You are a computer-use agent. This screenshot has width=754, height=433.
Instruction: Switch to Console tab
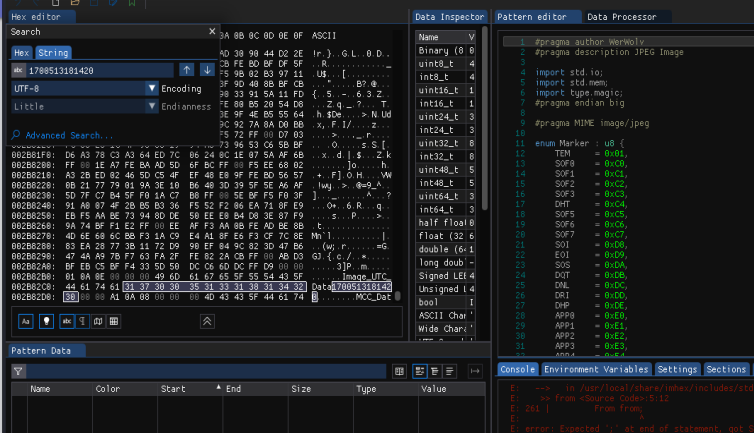coord(518,369)
